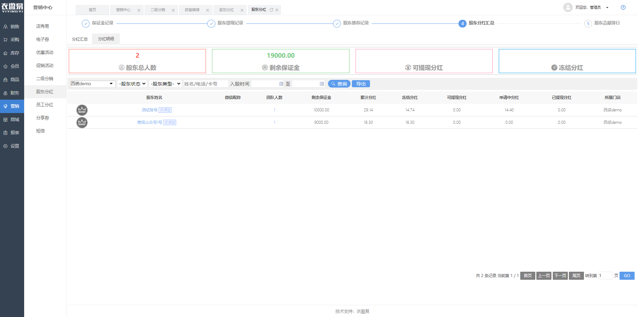
Task: Click the 查询 search button
Action: (339, 84)
